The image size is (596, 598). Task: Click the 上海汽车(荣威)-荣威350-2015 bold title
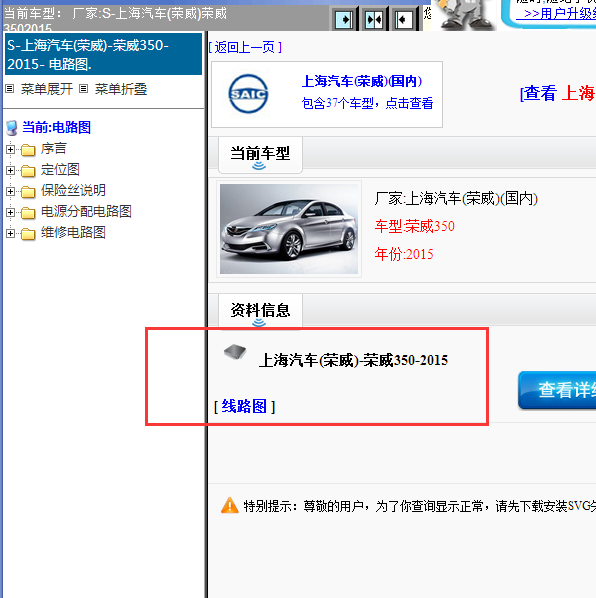pyautogui.click(x=353, y=360)
